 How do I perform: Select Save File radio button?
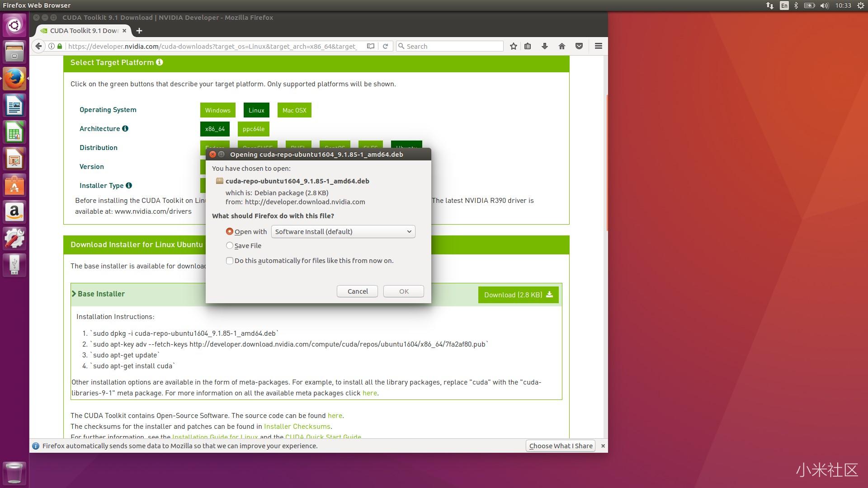click(x=230, y=245)
